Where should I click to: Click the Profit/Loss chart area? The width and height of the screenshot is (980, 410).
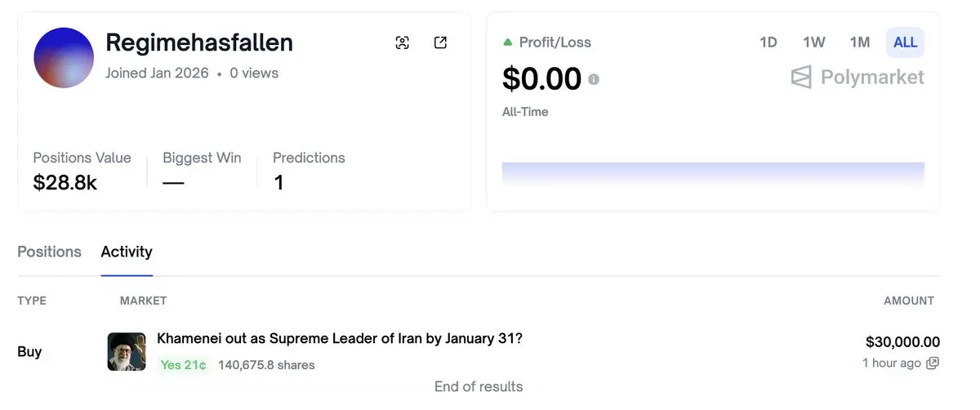712,173
